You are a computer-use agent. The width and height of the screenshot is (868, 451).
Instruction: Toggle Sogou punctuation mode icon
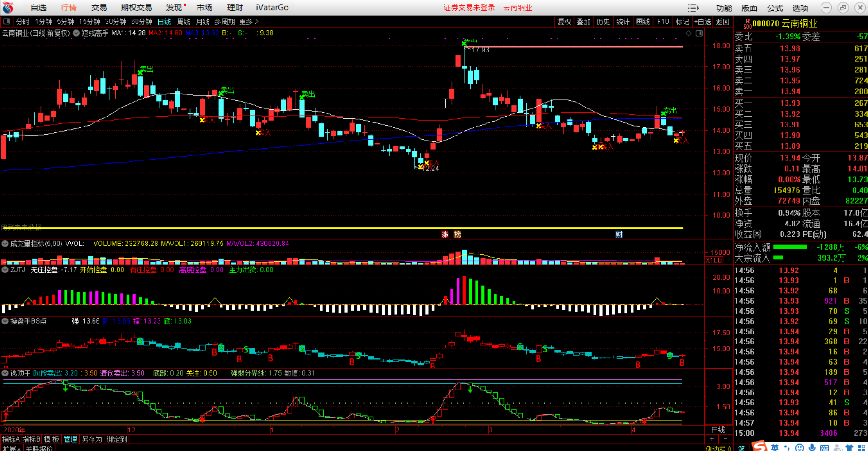point(787,447)
